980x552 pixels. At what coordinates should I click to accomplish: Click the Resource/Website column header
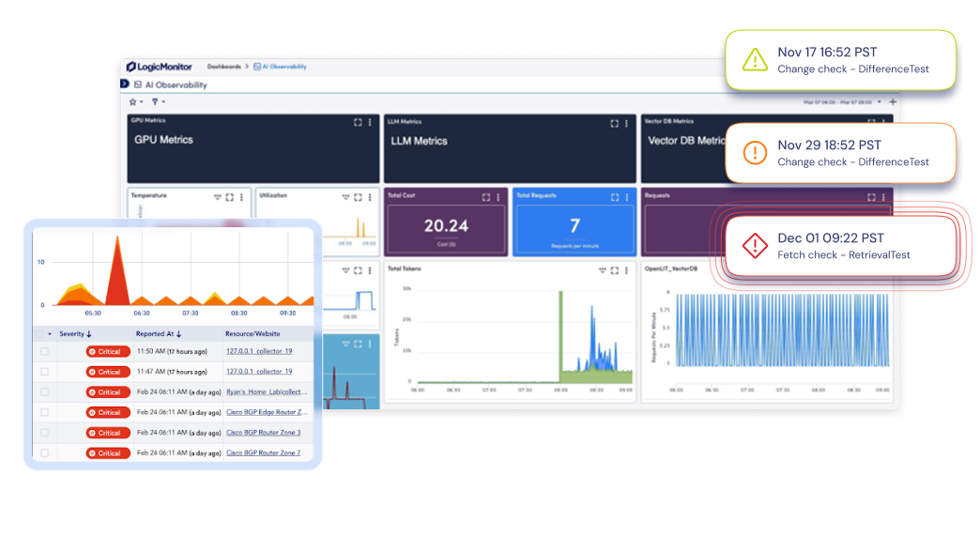tap(253, 334)
